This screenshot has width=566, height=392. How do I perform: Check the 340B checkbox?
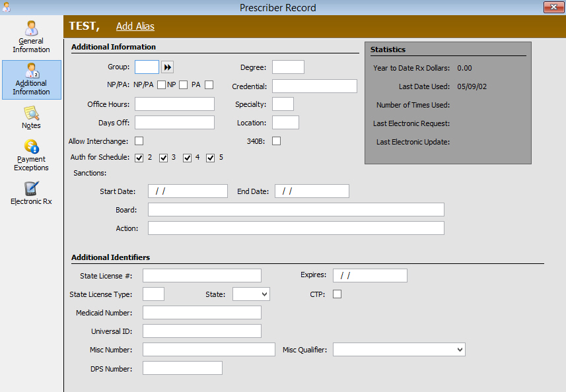(x=277, y=141)
